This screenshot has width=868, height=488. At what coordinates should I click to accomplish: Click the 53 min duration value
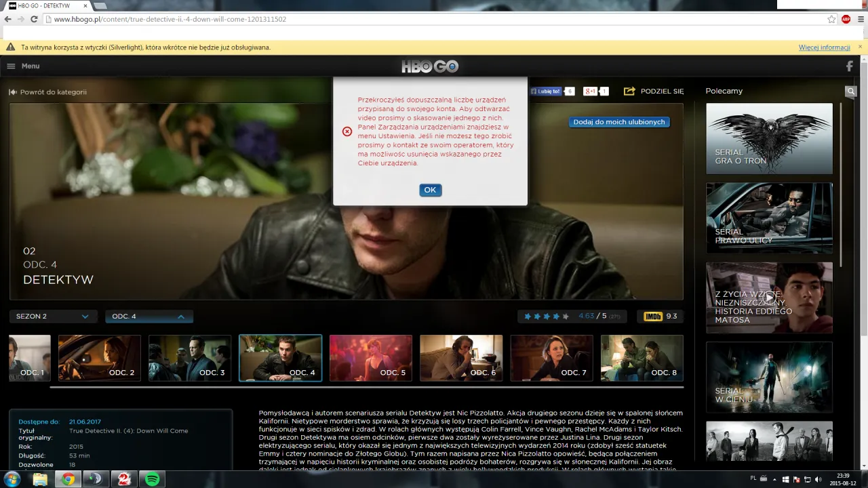click(81, 455)
